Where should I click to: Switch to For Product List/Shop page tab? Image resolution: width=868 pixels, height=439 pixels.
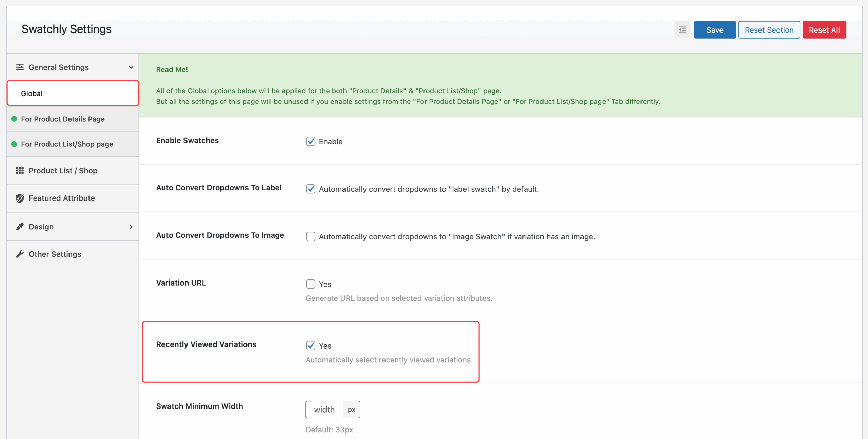[67, 144]
